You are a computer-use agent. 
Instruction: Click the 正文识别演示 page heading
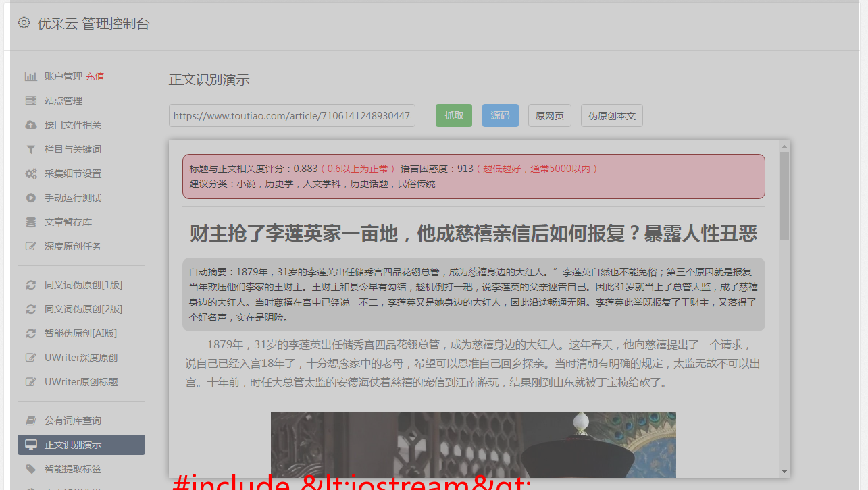tap(209, 80)
